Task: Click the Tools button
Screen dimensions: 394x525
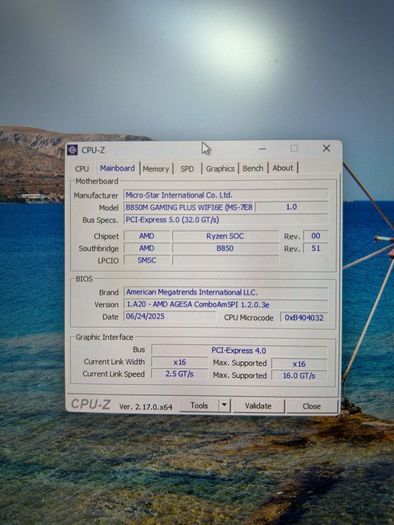Action: pyautogui.click(x=199, y=405)
